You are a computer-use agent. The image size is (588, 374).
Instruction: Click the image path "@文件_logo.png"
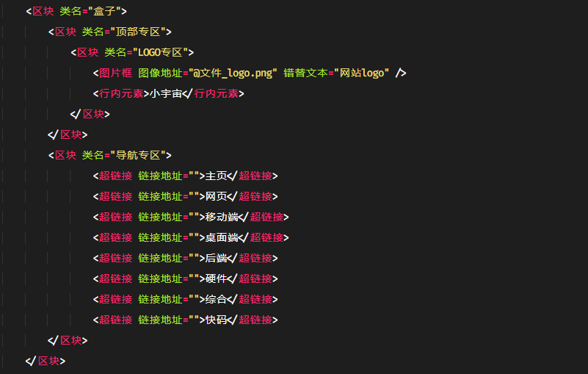(x=233, y=73)
